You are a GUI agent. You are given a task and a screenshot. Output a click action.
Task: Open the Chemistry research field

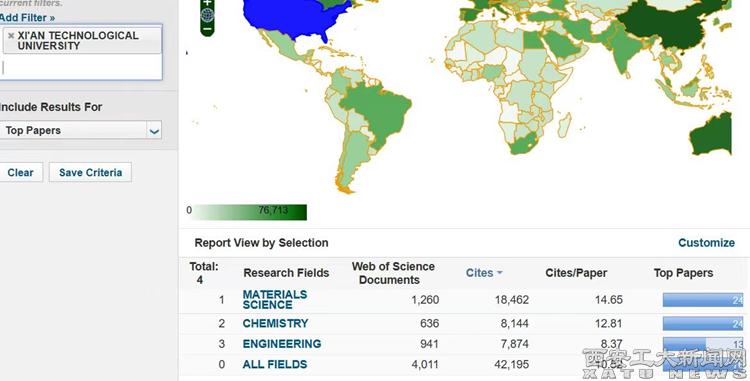pos(275,324)
